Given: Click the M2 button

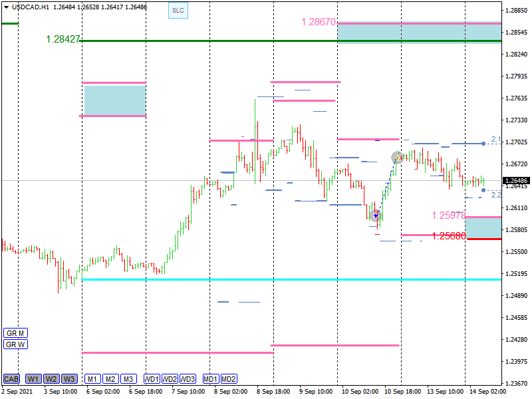Looking at the screenshot, I should (110, 379).
